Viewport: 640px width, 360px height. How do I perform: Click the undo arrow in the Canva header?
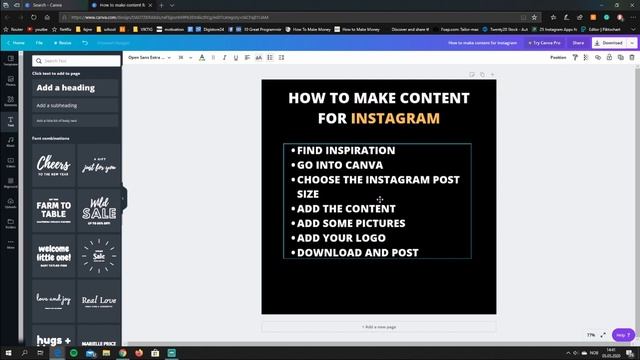coord(85,43)
